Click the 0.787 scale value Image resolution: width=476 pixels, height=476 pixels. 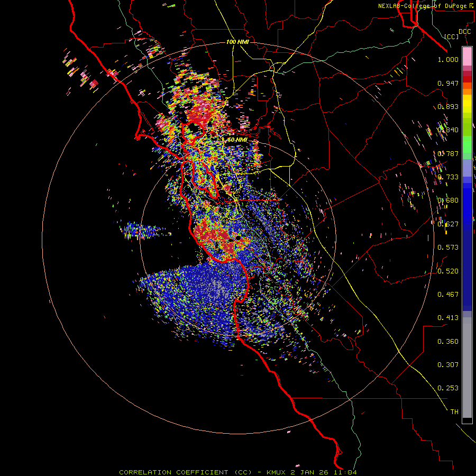(x=448, y=153)
